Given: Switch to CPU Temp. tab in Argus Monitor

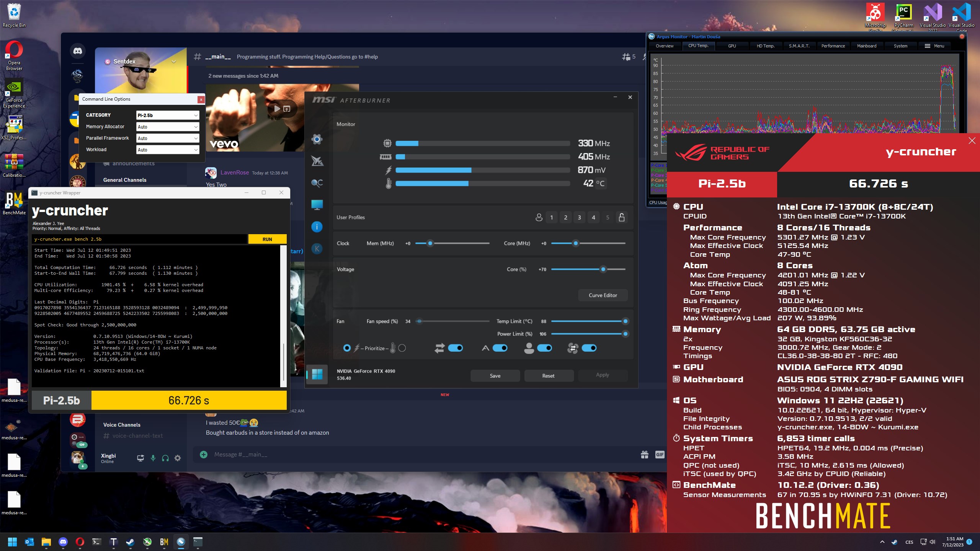Looking at the screenshot, I should (698, 46).
